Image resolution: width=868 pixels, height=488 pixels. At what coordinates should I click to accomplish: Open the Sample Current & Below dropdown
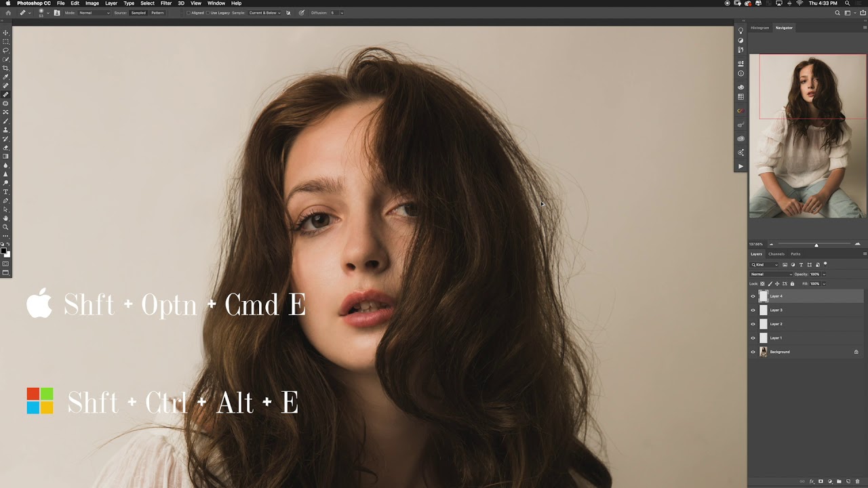pyautogui.click(x=264, y=13)
